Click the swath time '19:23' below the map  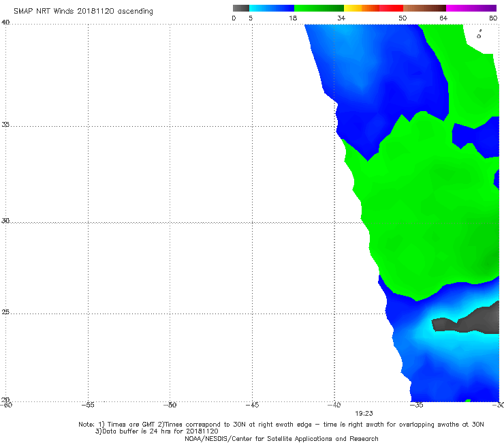click(364, 414)
